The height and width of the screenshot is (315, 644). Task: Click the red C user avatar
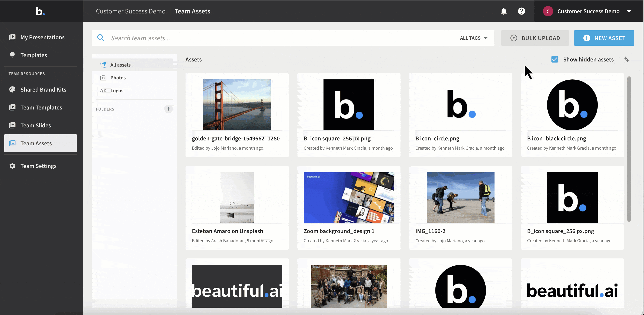tap(548, 11)
